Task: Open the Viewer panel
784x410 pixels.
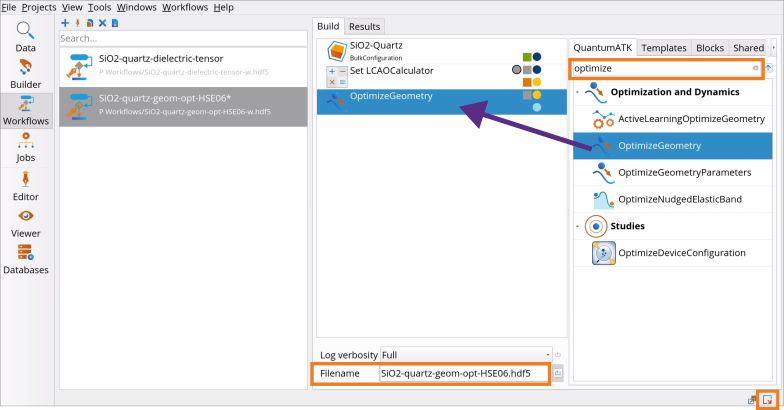Action: click(x=26, y=222)
